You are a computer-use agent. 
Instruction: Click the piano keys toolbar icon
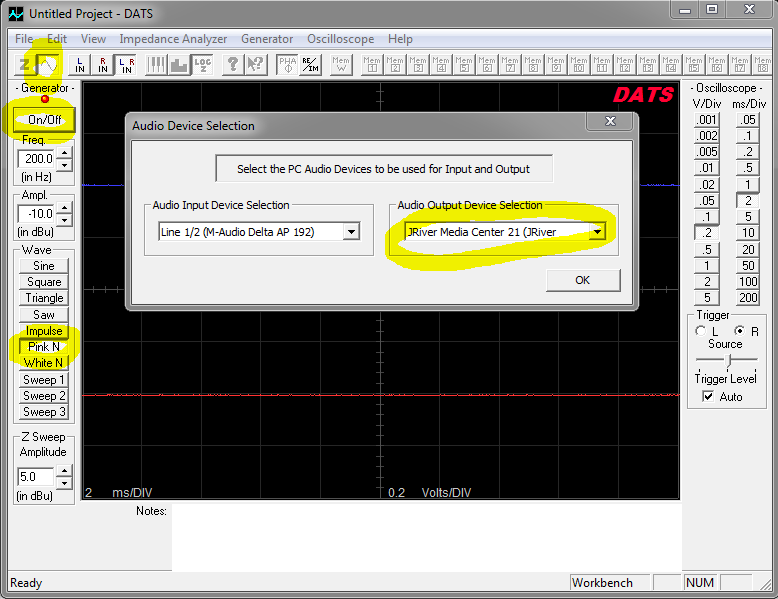tap(156, 65)
